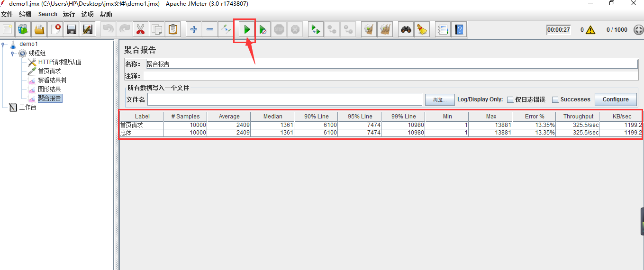
Task: Create a new test plan with New icon
Action: coord(7,29)
